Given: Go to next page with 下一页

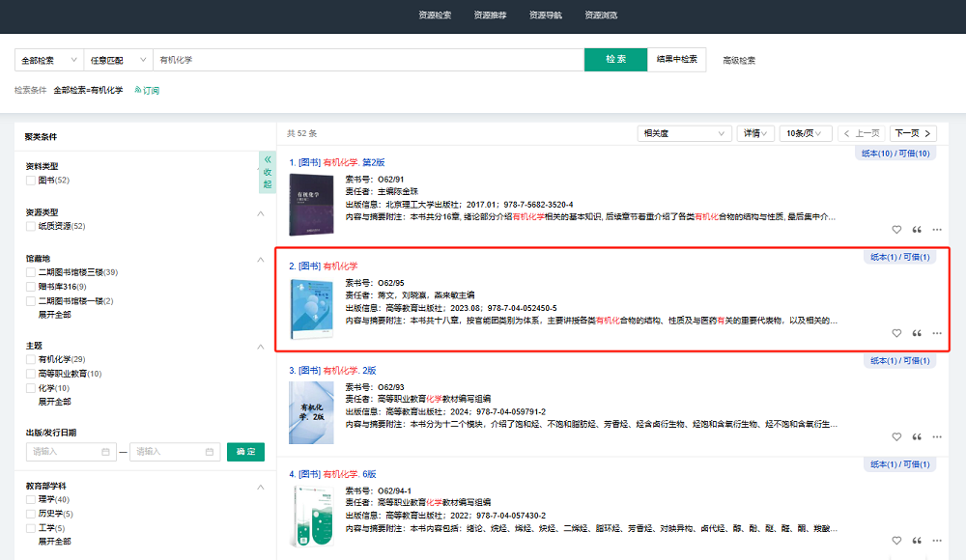Looking at the screenshot, I should [x=913, y=133].
